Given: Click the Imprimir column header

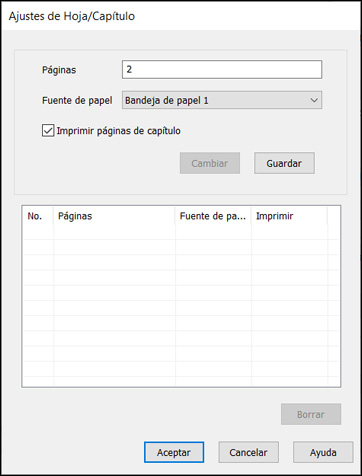Looking at the screenshot, I should click(289, 216).
